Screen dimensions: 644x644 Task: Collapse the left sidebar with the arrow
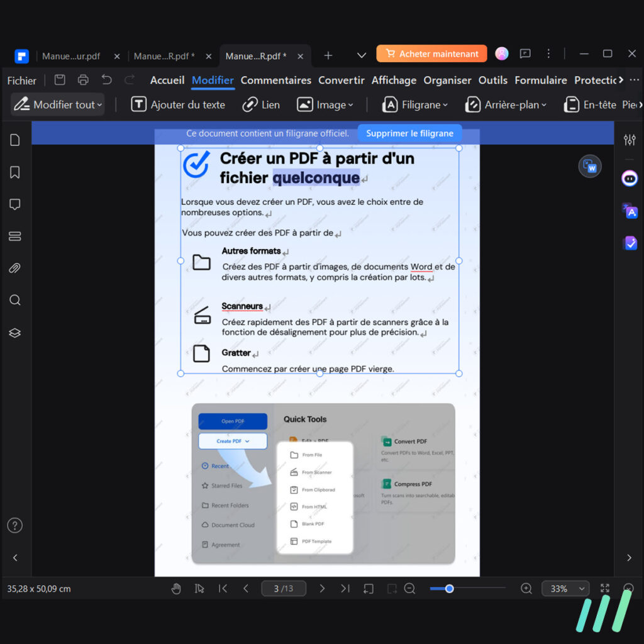tap(15, 557)
